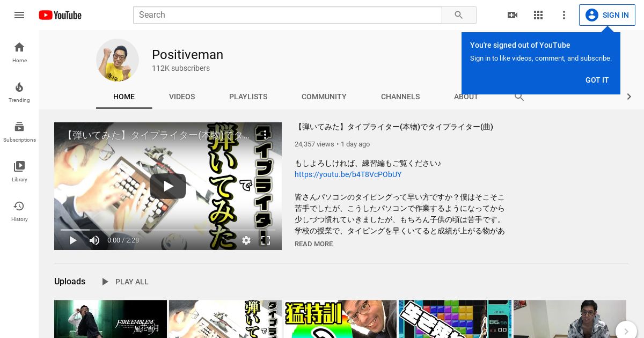Open Library in sidebar
This screenshot has width=644, height=338.
coord(19,171)
